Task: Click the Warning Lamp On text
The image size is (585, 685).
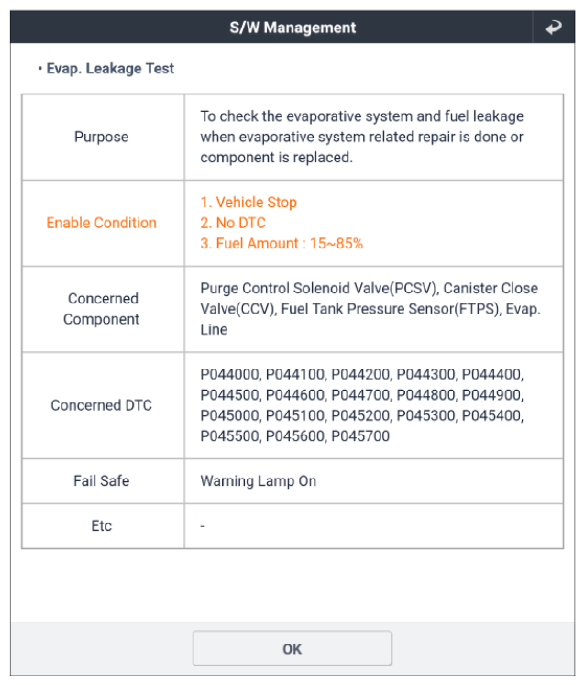Action: click(x=258, y=481)
